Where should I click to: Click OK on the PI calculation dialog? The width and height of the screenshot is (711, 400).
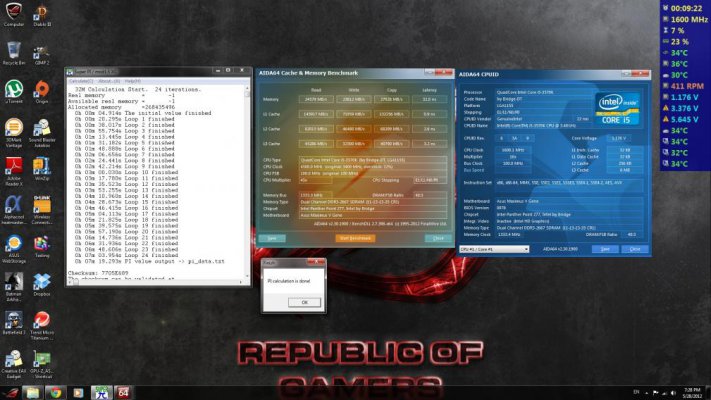point(304,302)
